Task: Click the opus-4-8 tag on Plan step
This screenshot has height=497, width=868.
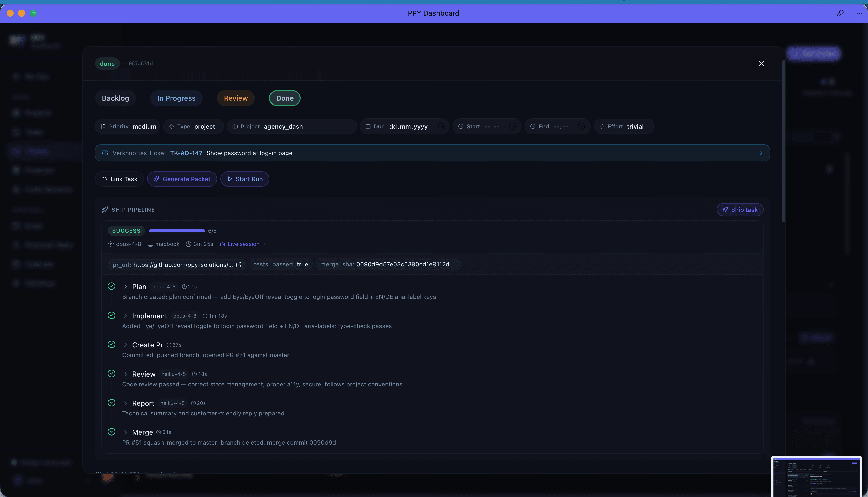Action: [164, 287]
